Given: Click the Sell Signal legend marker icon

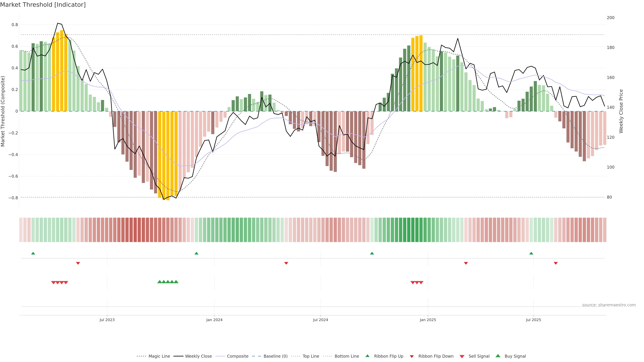Looking at the screenshot, I should [462, 356].
